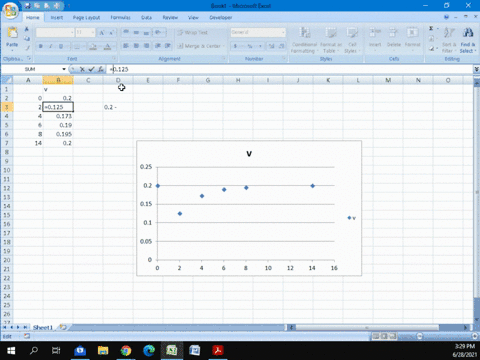Open Cell Styles gallery

tap(352, 40)
